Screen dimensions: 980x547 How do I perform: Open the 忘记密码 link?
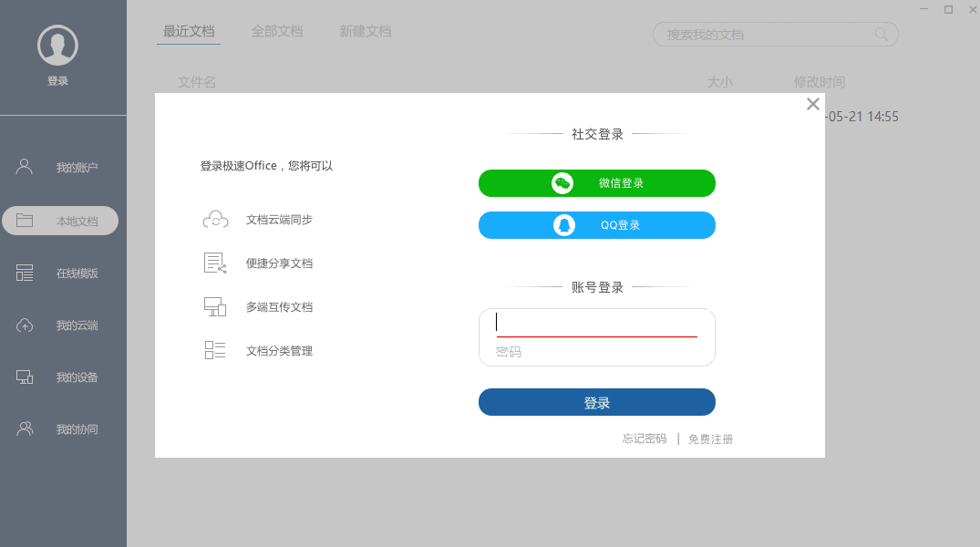click(643, 439)
